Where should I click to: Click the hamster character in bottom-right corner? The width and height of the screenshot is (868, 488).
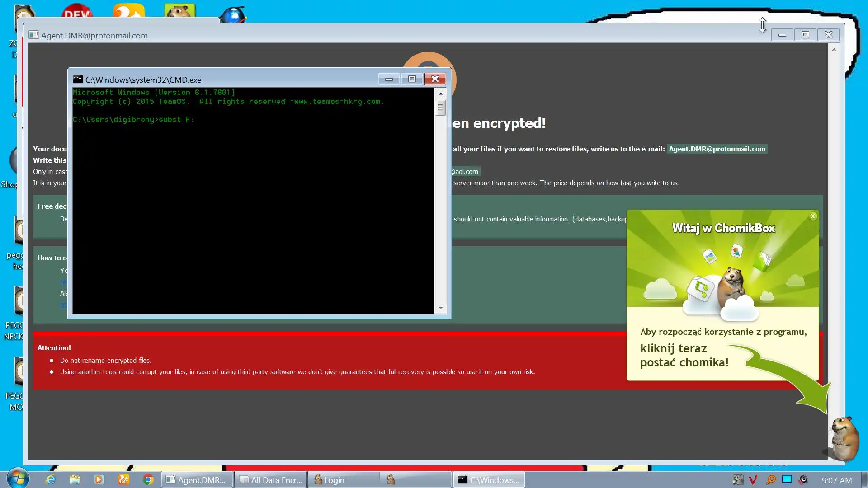pos(844,437)
